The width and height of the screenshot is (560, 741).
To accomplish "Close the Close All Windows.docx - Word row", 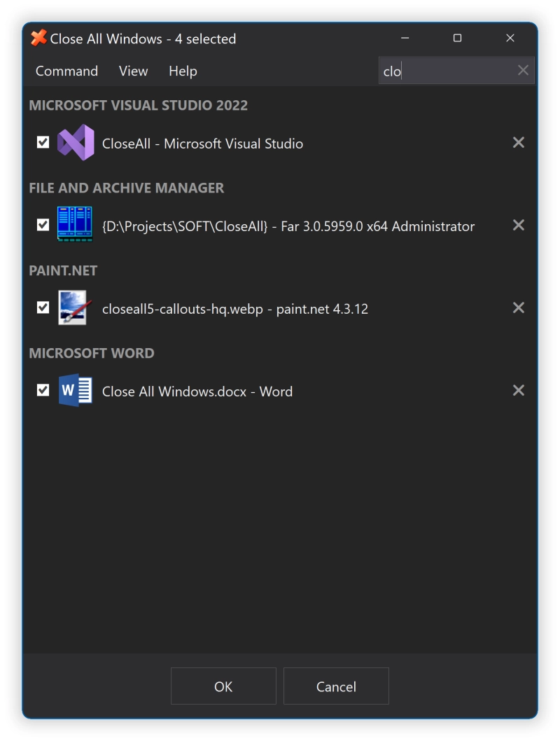I will [519, 390].
